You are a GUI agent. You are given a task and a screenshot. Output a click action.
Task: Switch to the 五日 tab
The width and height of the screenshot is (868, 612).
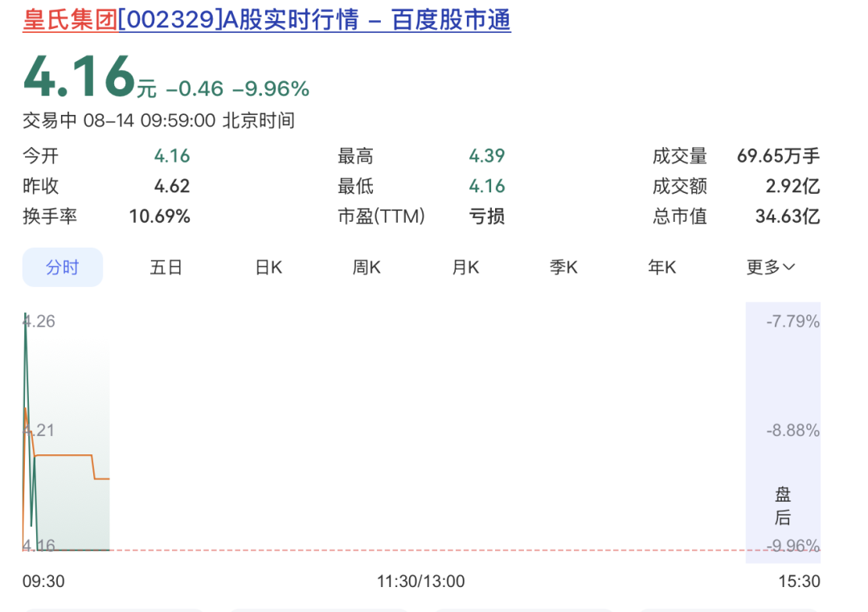[166, 268]
